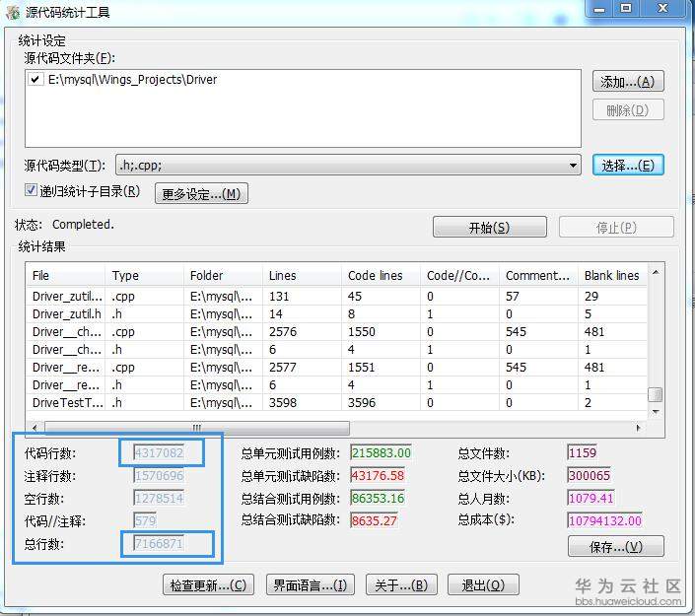Click 检查更新...(C) button
Viewport: 695px width, 616px height.
coord(208,585)
